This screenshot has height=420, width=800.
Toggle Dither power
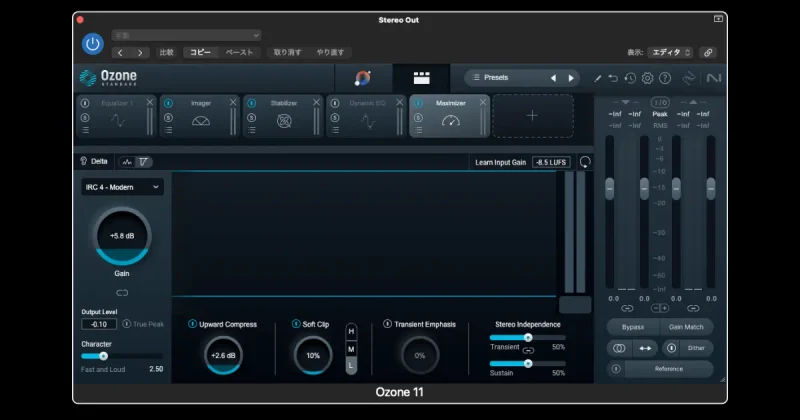(x=671, y=348)
